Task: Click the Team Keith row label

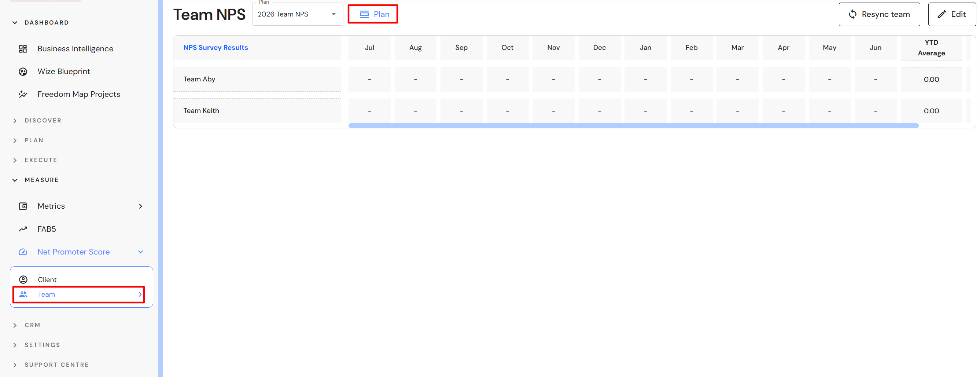Action: 201,111
